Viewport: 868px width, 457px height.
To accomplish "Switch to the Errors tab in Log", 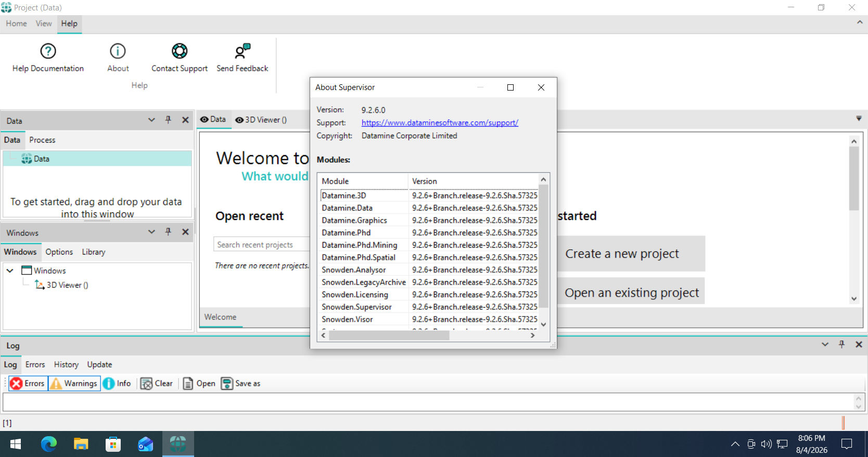I will 35,364.
